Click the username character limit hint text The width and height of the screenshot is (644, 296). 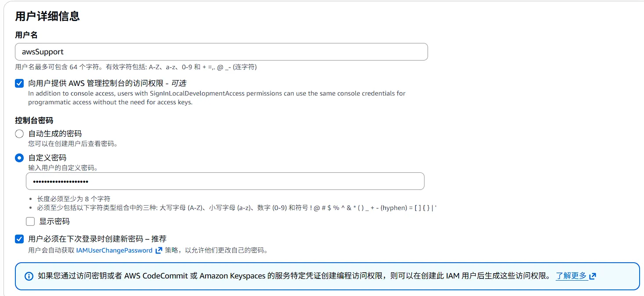tap(136, 67)
